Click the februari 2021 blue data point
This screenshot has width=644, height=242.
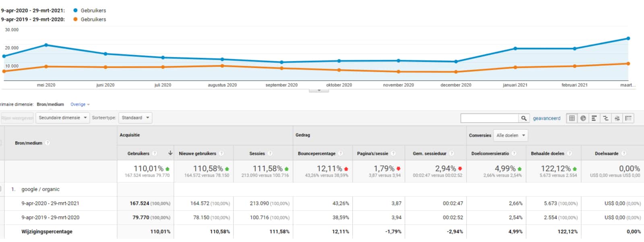coord(574,48)
